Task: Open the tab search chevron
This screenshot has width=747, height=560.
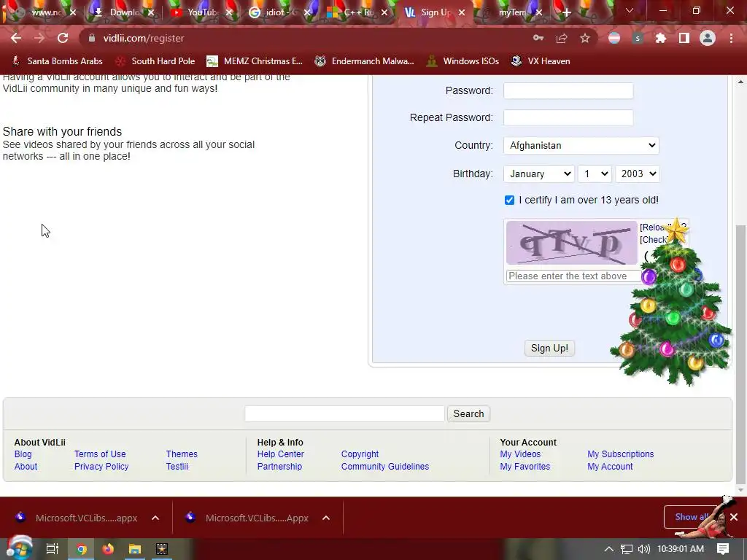Action: click(630, 10)
